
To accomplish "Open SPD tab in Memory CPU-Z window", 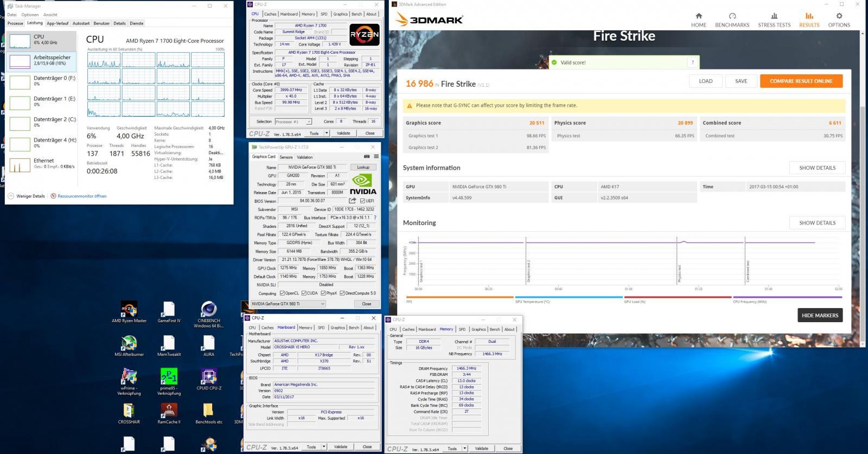I will (462, 329).
